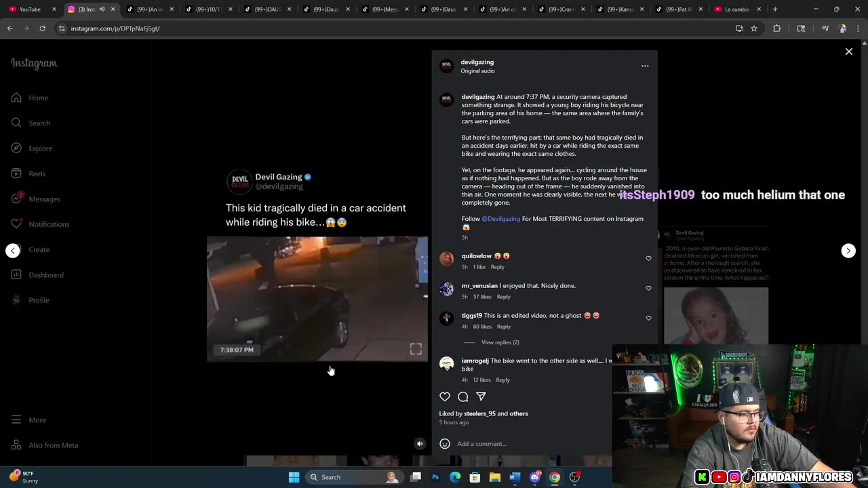
Task: Open Messages in the sidebar
Action: [36, 199]
